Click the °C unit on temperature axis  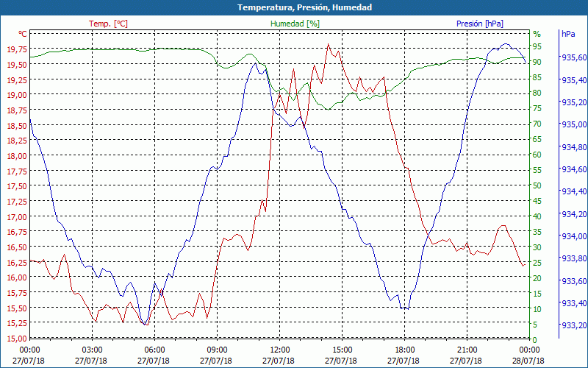click(23, 34)
